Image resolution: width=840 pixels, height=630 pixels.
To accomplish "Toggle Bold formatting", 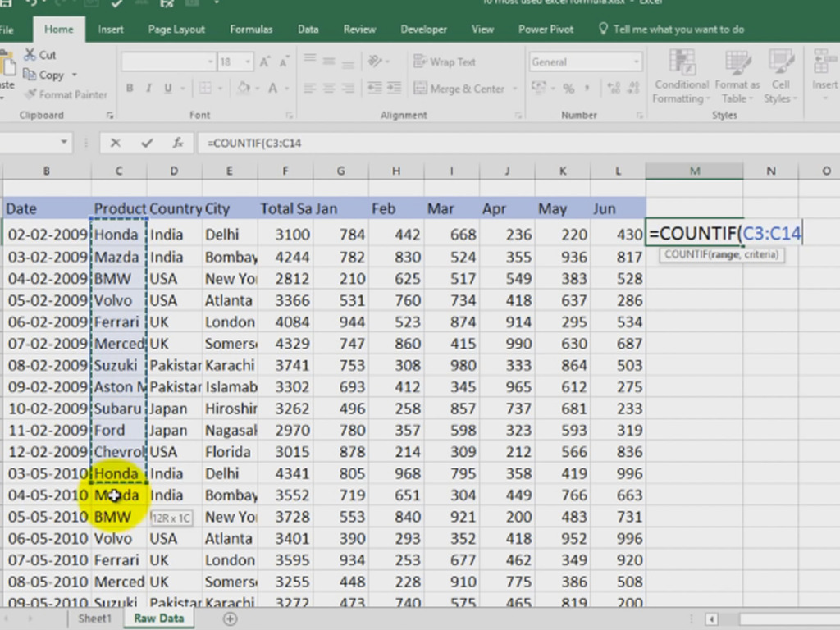I will 129,89.
